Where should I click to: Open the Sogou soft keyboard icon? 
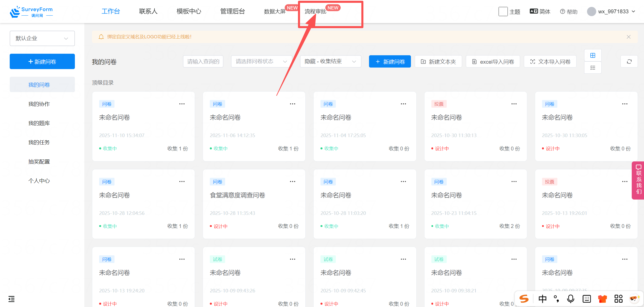[586, 299]
